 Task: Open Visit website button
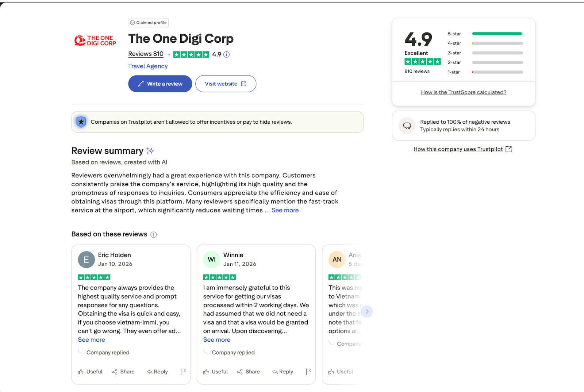[x=226, y=84]
